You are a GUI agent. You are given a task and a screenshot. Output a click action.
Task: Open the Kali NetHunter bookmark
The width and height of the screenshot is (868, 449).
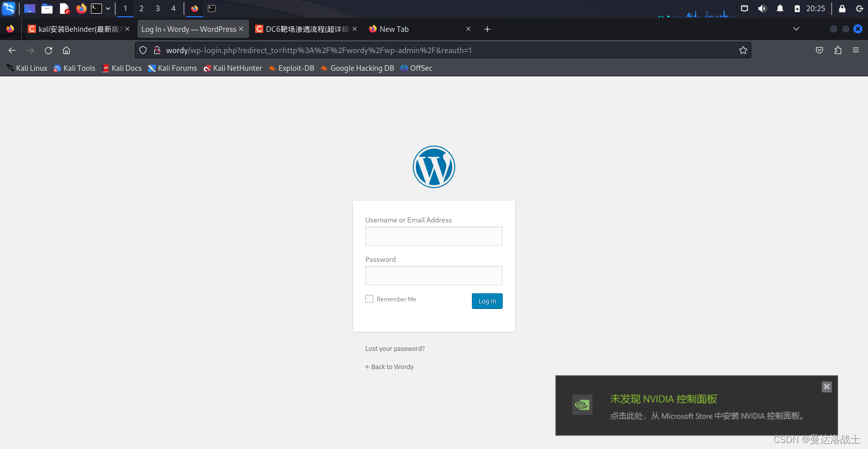pyautogui.click(x=232, y=68)
